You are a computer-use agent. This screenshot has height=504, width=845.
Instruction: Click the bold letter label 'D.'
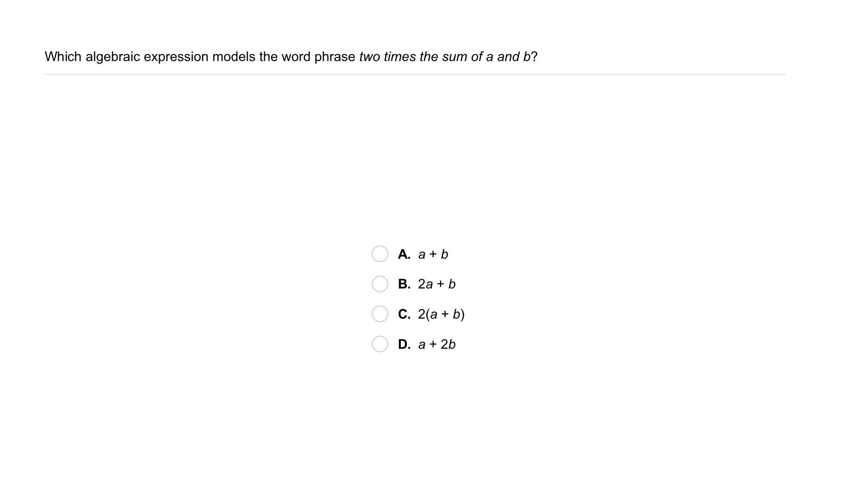click(404, 344)
